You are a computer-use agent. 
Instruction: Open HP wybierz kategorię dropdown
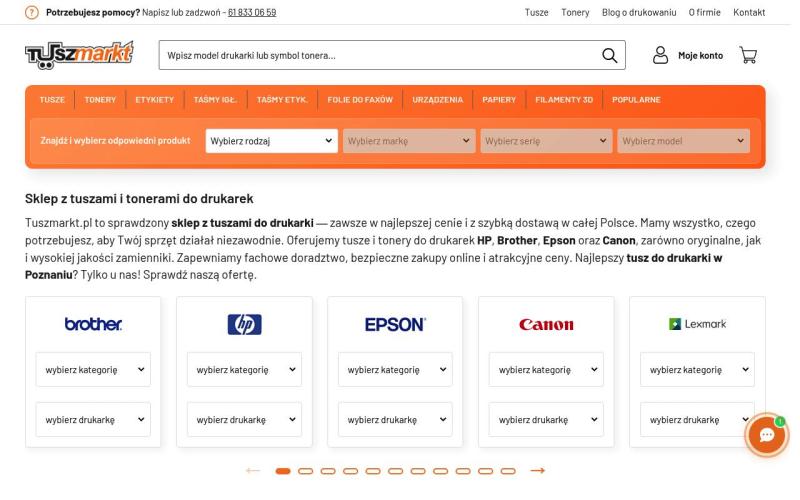(x=244, y=369)
